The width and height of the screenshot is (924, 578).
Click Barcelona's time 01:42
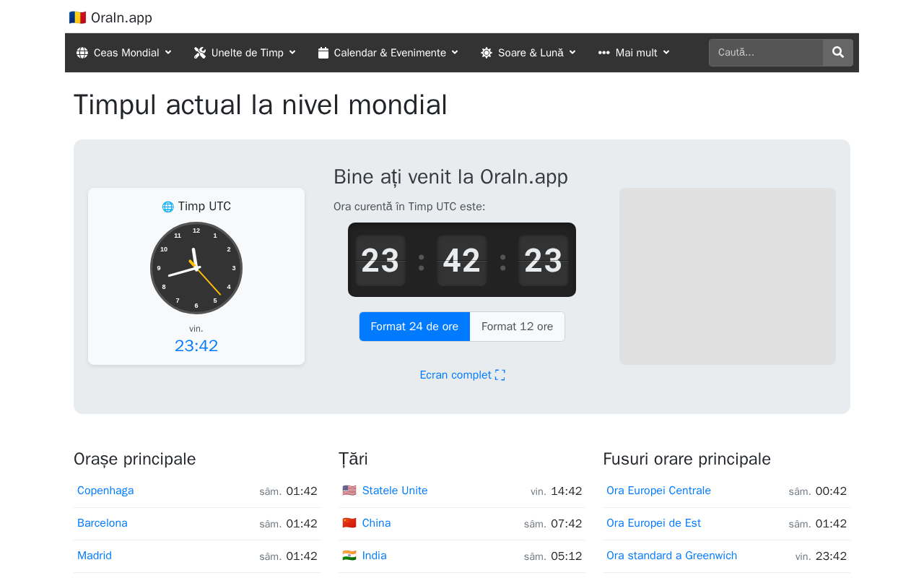tap(302, 524)
